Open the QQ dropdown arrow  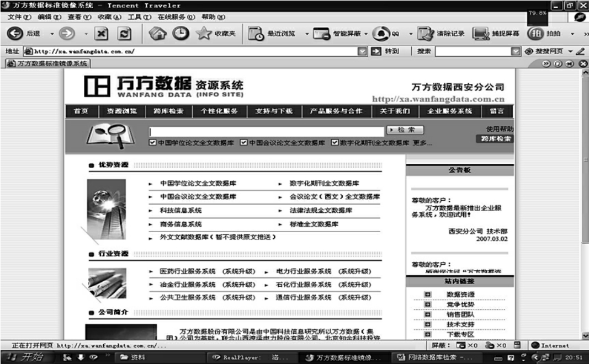[x=411, y=34]
